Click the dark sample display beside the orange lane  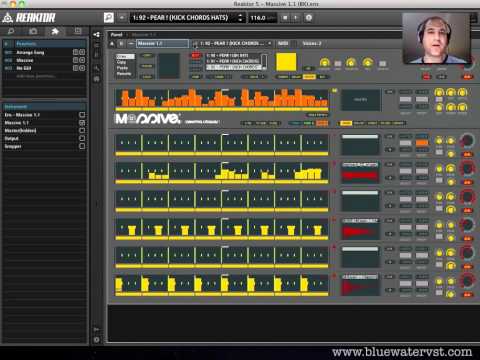point(361,100)
